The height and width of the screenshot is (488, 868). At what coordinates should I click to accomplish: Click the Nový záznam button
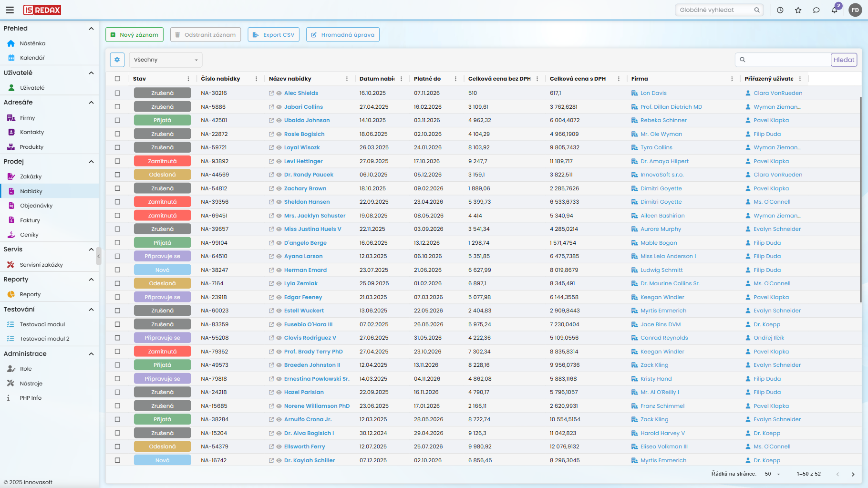tap(134, 35)
